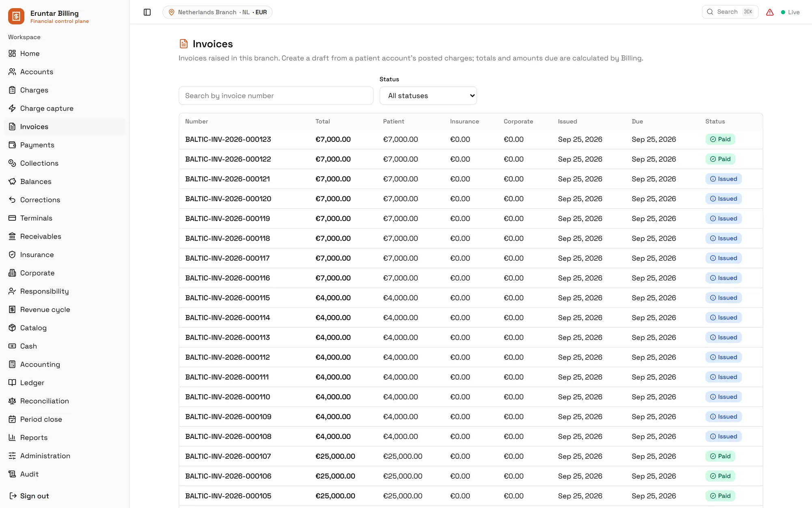812x508 pixels.
Task: Click the Catalog box icon
Action: point(12,328)
